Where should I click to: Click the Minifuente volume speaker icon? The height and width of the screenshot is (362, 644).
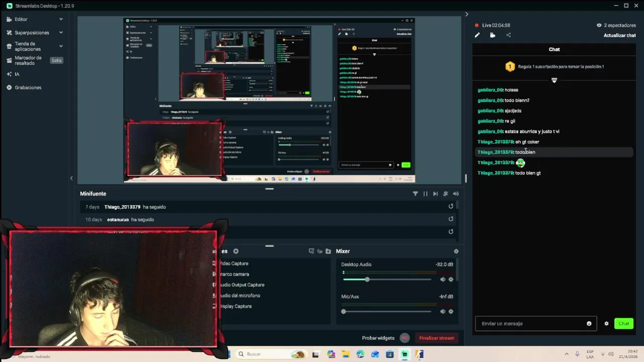click(x=456, y=194)
